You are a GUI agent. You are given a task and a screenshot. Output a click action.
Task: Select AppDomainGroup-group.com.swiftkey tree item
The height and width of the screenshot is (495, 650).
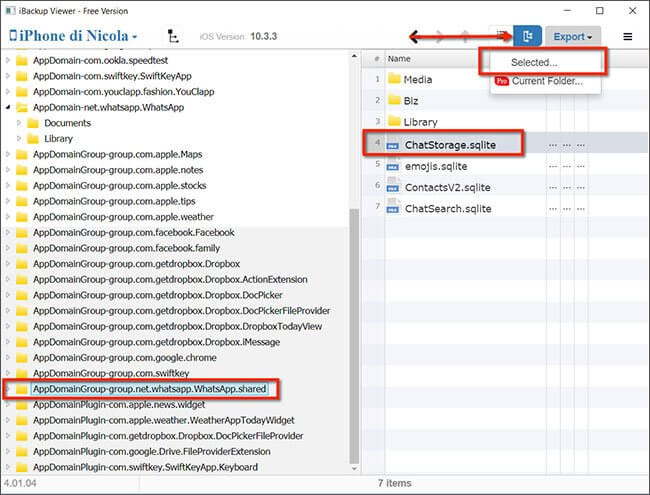pyautogui.click(x=111, y=373)
